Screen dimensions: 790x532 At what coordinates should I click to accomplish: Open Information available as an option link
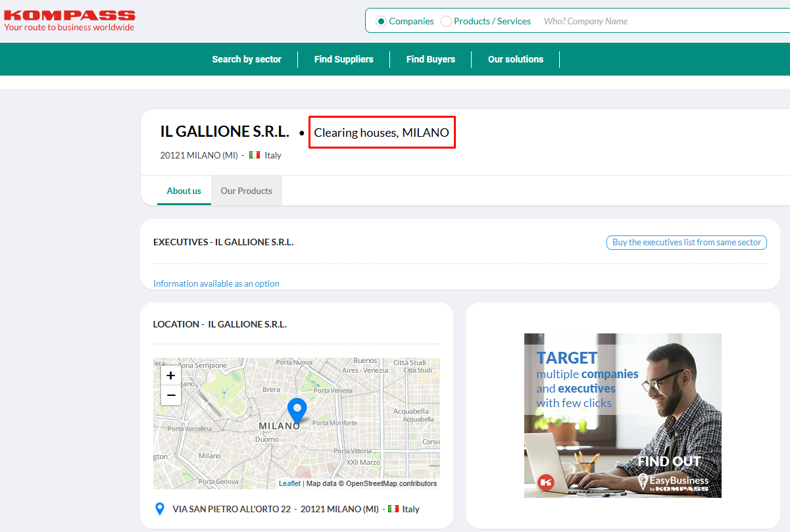click(216, 284)
